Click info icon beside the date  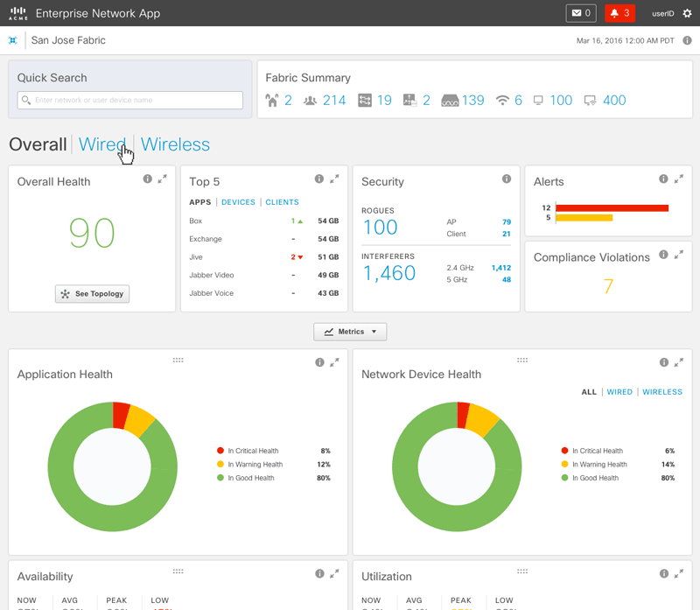coord(687,40)
